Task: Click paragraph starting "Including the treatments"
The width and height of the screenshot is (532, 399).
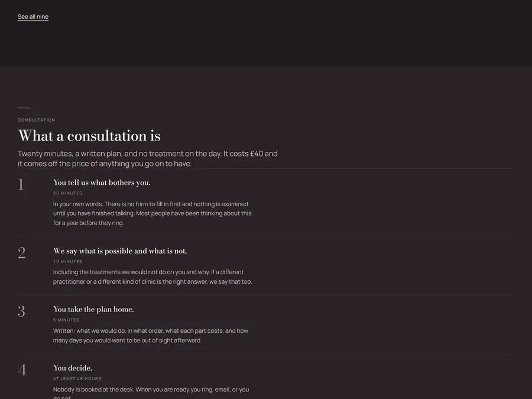Action: 153,277
